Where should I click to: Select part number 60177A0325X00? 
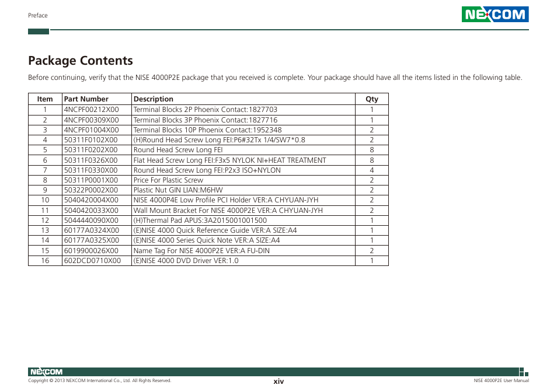(92, 240)
